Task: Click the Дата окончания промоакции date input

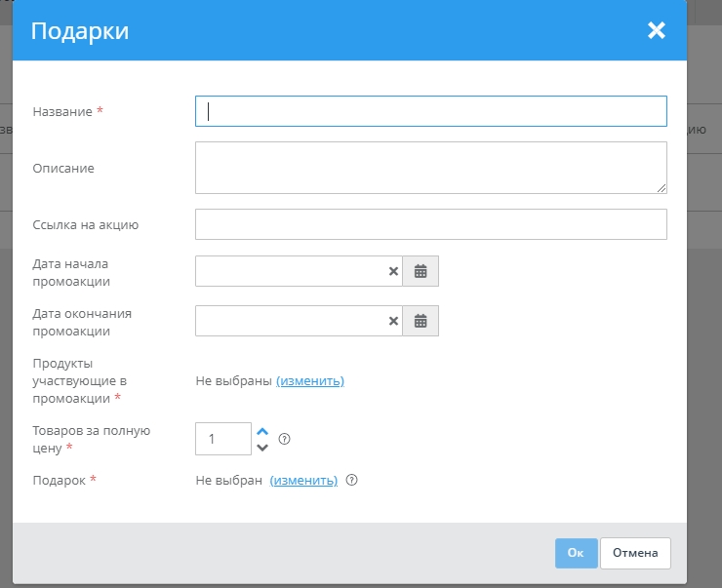Action: [290, 321]
